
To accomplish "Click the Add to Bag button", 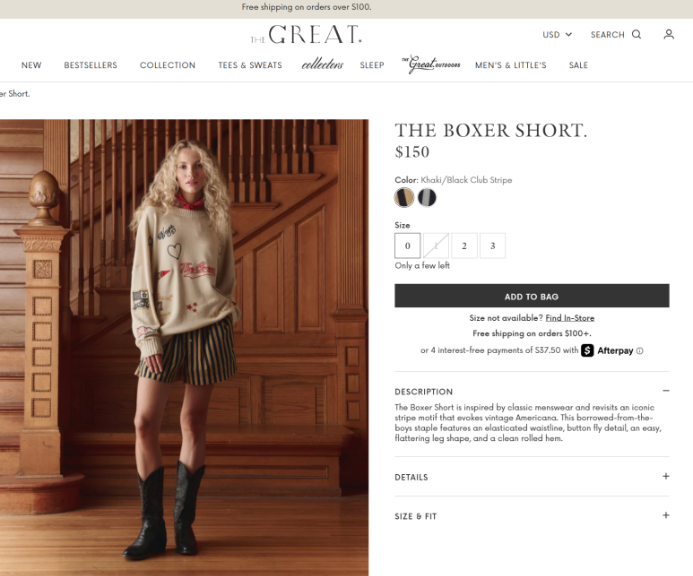I will point(532,296).
